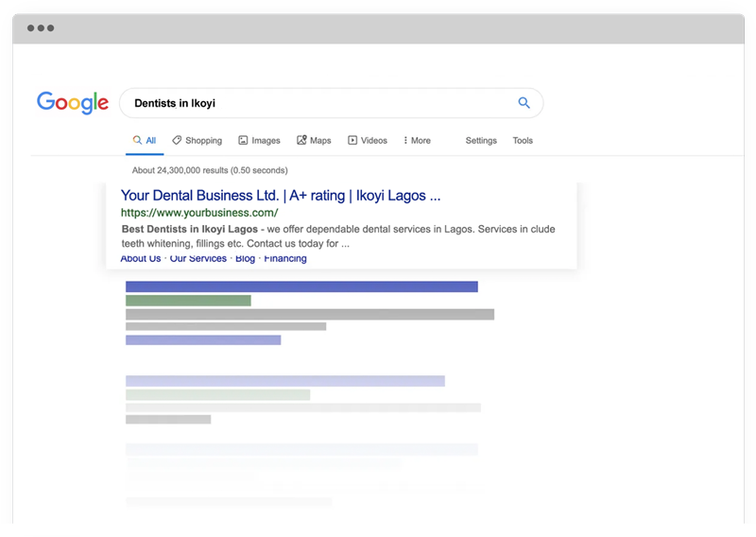This screenshot has height=537, width=756.
Task: Open the Blog sitelink
Action: click(x=245, y=259)
